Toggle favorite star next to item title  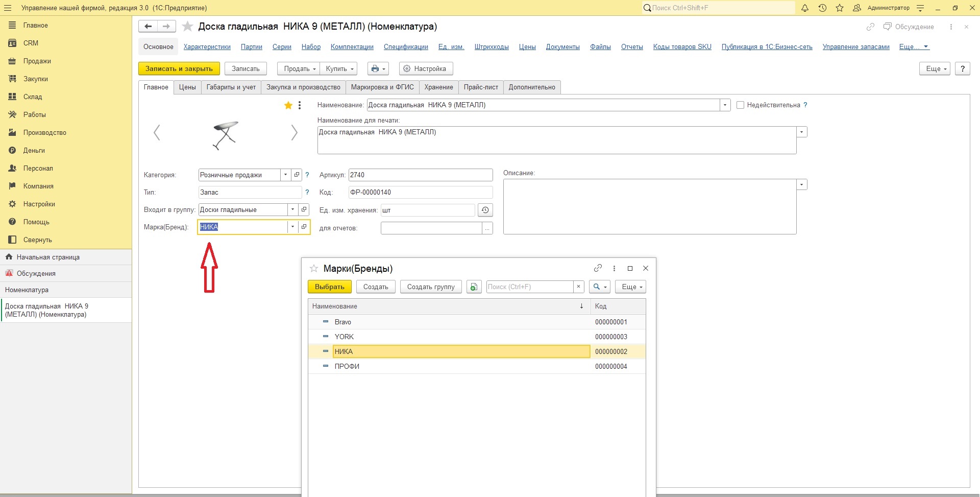(x=188, y=27)
